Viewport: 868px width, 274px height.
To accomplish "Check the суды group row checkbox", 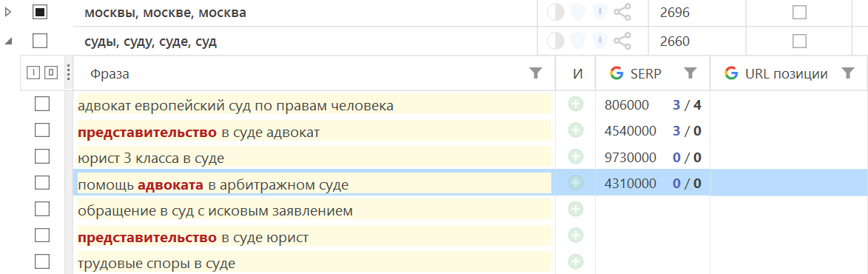I will [x=40, y=41].
